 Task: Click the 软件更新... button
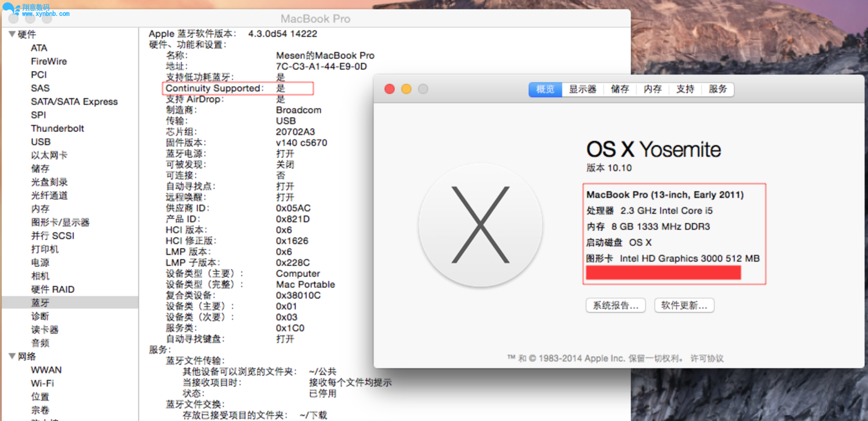point(684,305)
